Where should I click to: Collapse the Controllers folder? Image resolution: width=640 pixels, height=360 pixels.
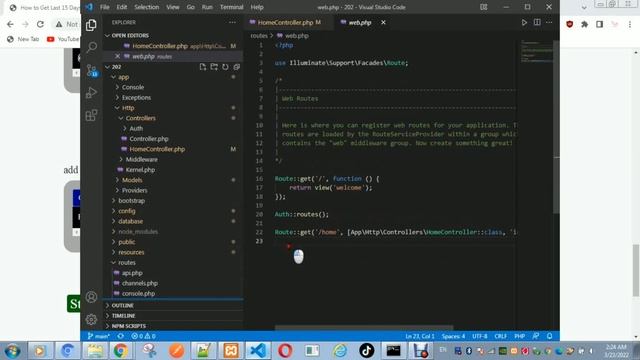140,118
